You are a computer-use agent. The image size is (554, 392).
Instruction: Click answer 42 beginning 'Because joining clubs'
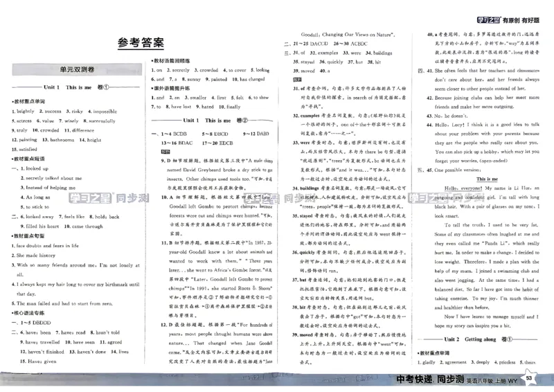click(483, 102)
